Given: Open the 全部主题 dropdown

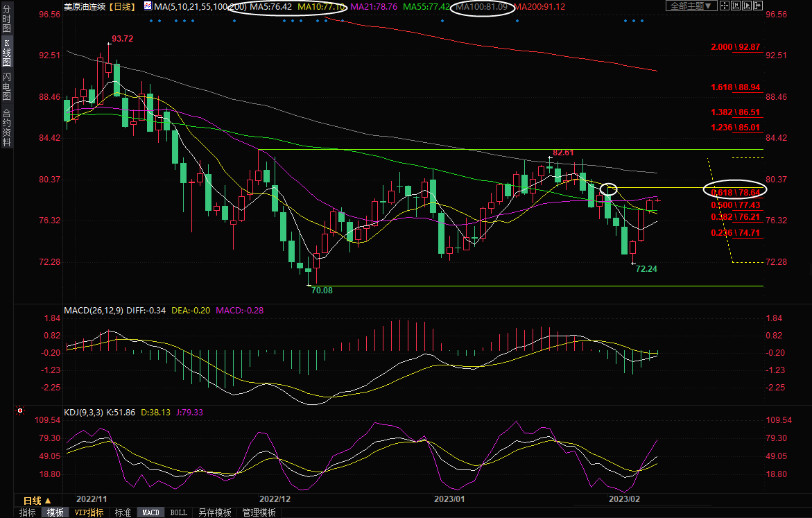Looking at the screenshot, I should pos(689,6).
